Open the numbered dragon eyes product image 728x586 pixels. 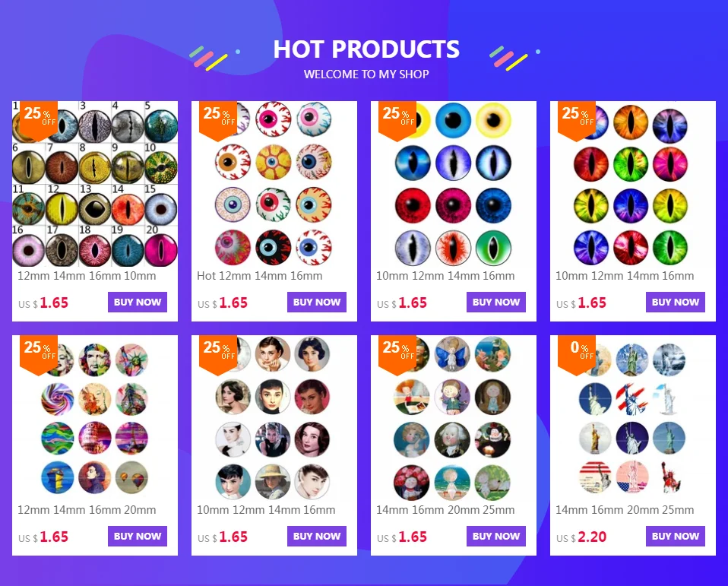[95, 184]
